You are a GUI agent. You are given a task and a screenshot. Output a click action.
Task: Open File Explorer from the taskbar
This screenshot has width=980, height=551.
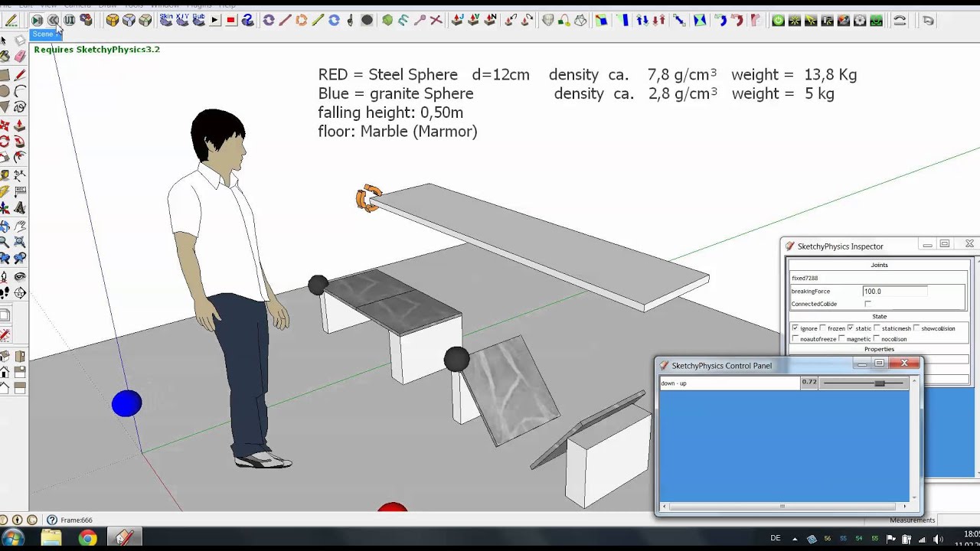click(x=51, y=538)
